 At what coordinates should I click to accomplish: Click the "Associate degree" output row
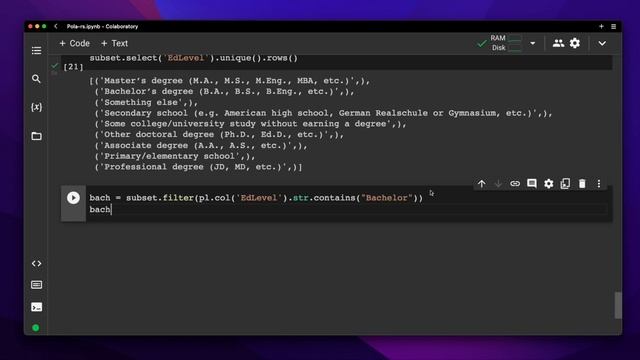pyautogui.click(x=201, y=145)
